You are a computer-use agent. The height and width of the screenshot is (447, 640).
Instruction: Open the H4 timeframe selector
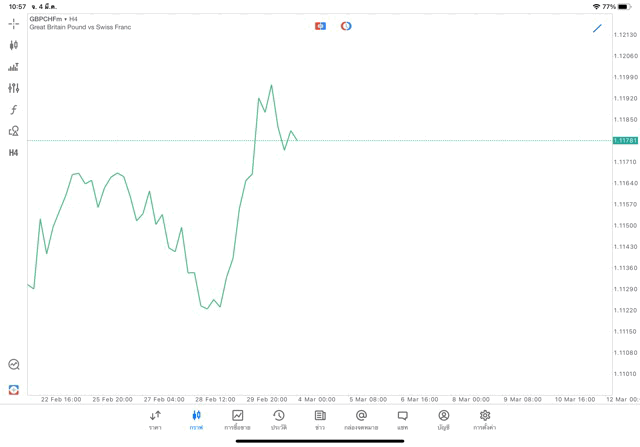click(x=14, y=153)
